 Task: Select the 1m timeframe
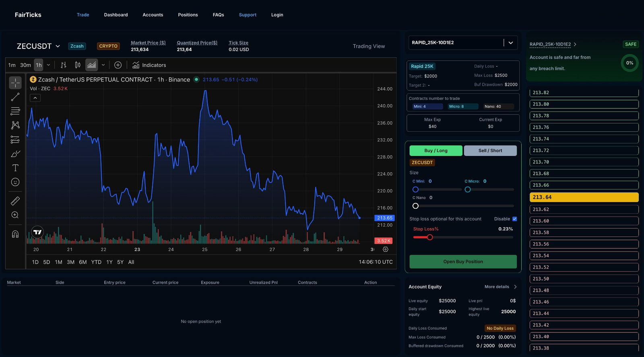(x=12, y=65)
